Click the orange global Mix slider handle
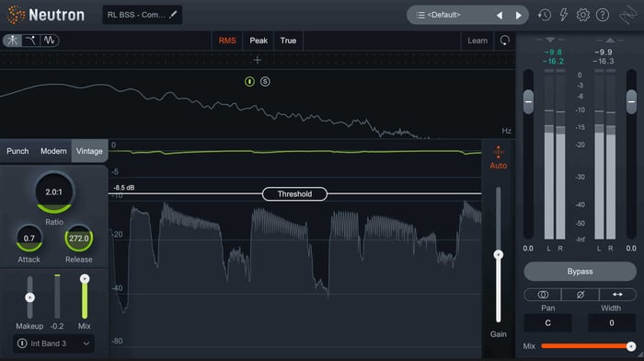 coord(631,346)
